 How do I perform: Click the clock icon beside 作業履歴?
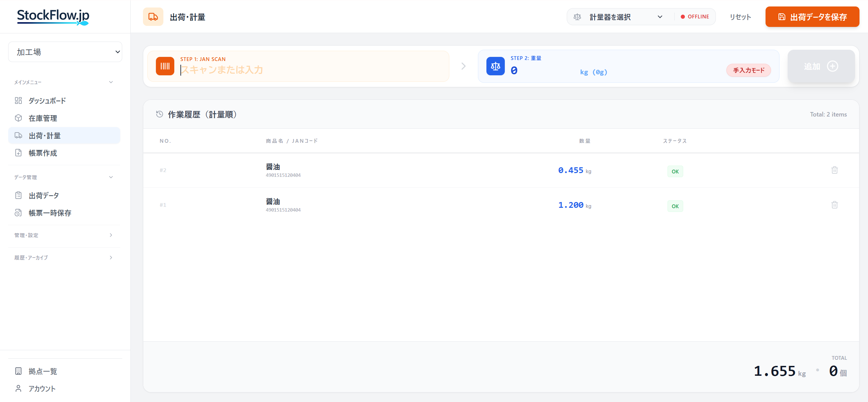click(x=159, y=114)
